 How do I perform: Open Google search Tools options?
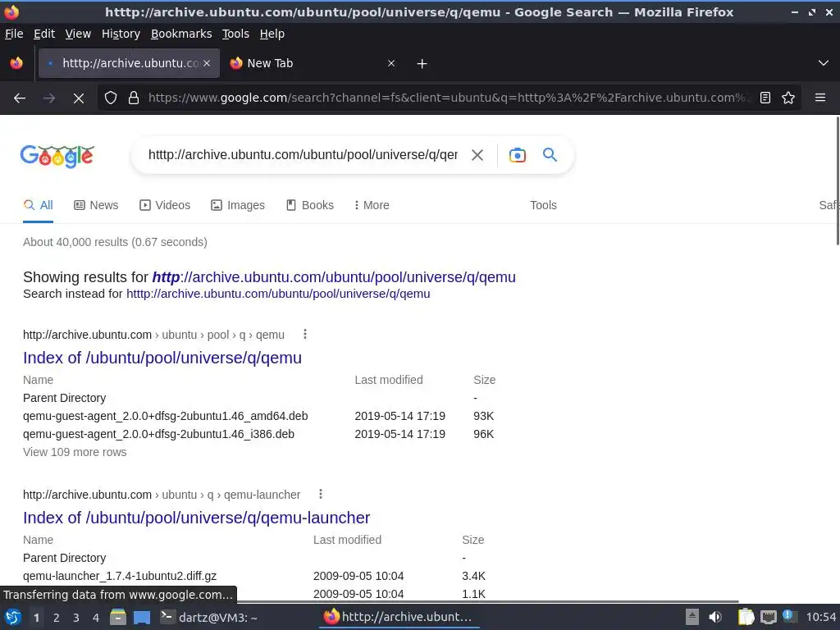pos(543,205)
